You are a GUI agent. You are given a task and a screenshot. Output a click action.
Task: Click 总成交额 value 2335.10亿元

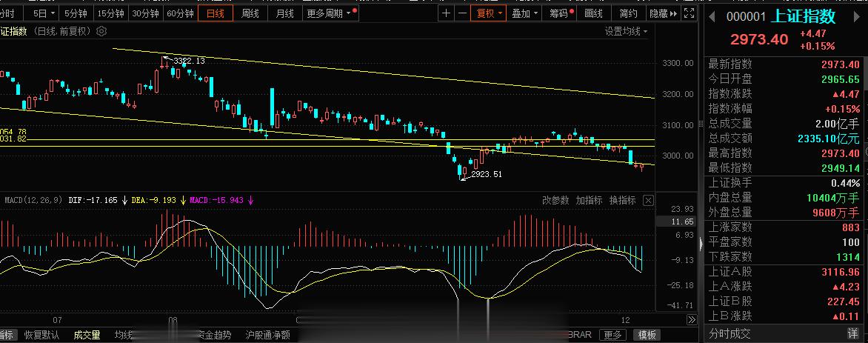tap(829, 138)
